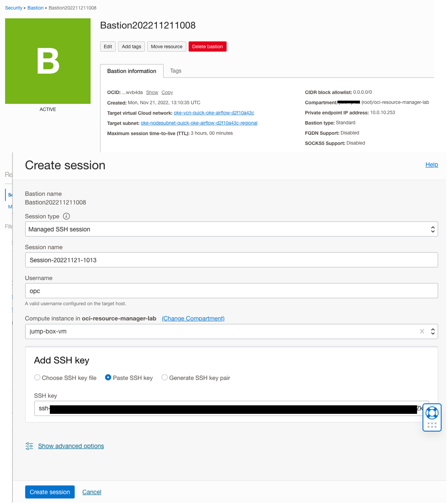Expand Show advanced options
This screenshot has width=448, height=504.
tap(71, 446)
